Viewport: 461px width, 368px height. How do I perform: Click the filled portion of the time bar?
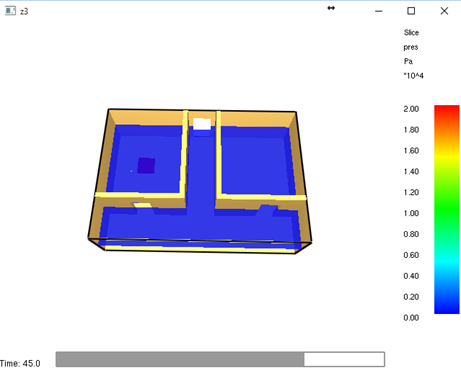[x=180, y=360]
